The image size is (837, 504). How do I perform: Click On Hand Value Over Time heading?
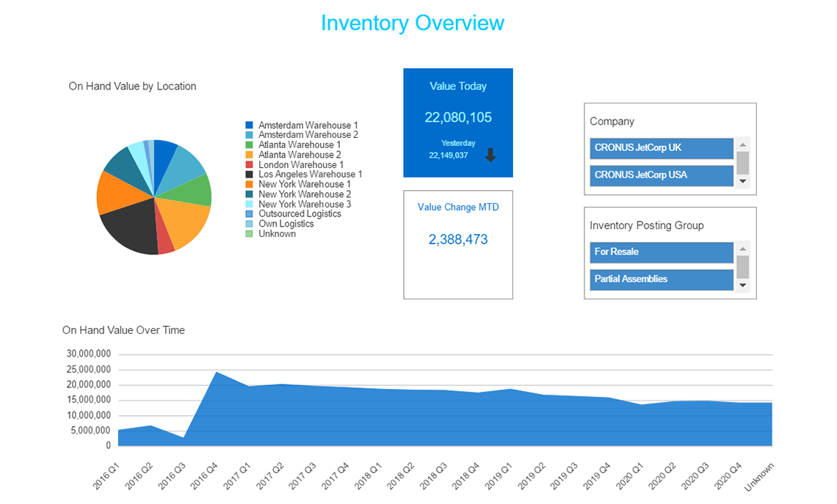pyautogui.click(x=123, y=330)
